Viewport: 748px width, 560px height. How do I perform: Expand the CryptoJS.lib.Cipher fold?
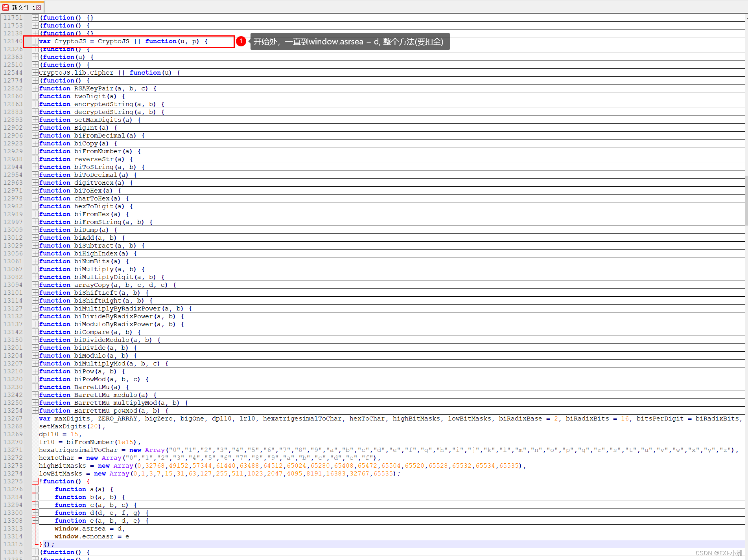(35, 73)
